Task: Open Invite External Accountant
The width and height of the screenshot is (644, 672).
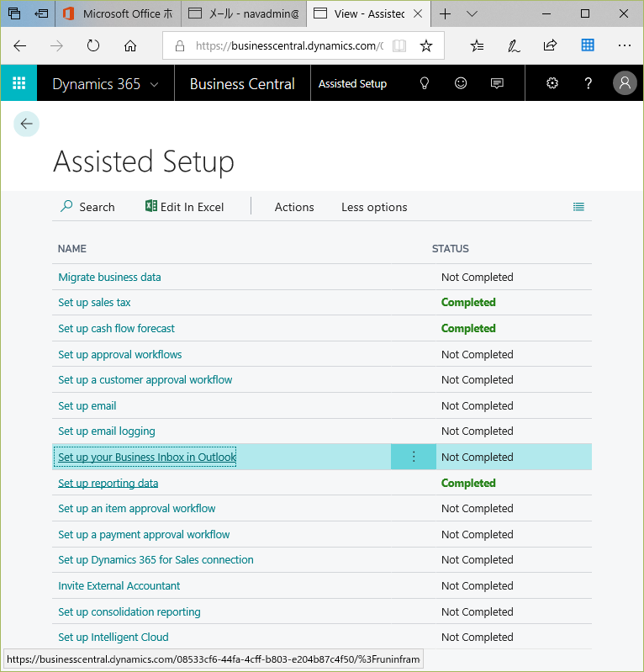Action: 119,586
